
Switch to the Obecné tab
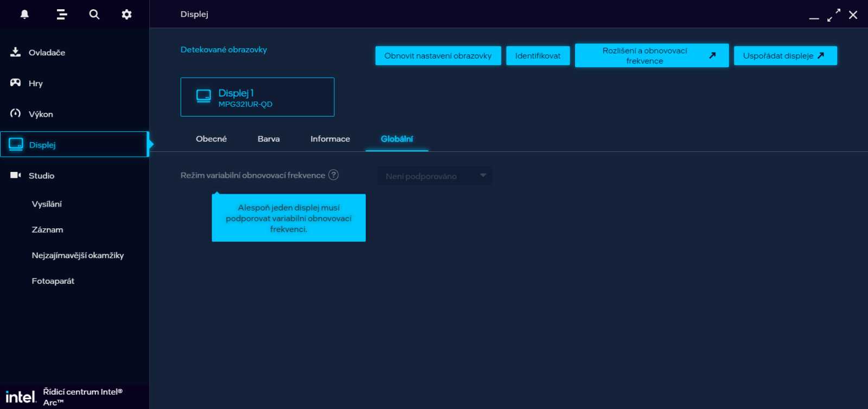pos(211,139)
